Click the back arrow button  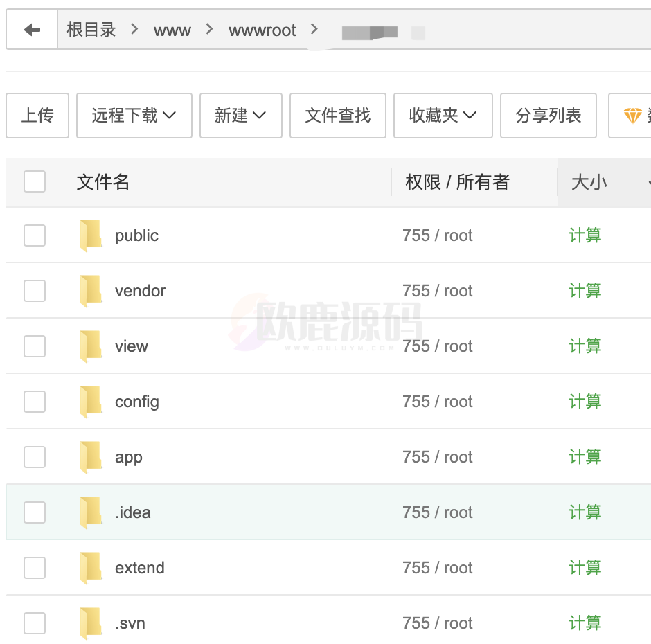point(32,30)
